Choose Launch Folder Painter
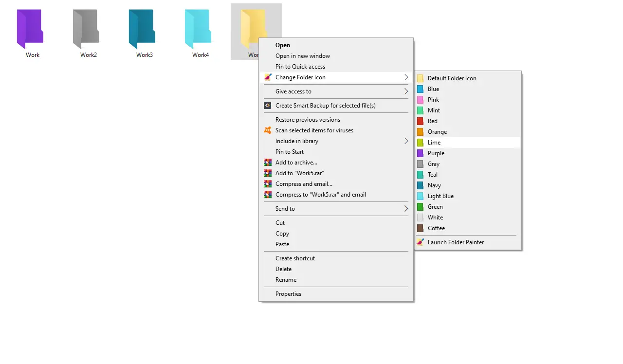 [468, 242]
